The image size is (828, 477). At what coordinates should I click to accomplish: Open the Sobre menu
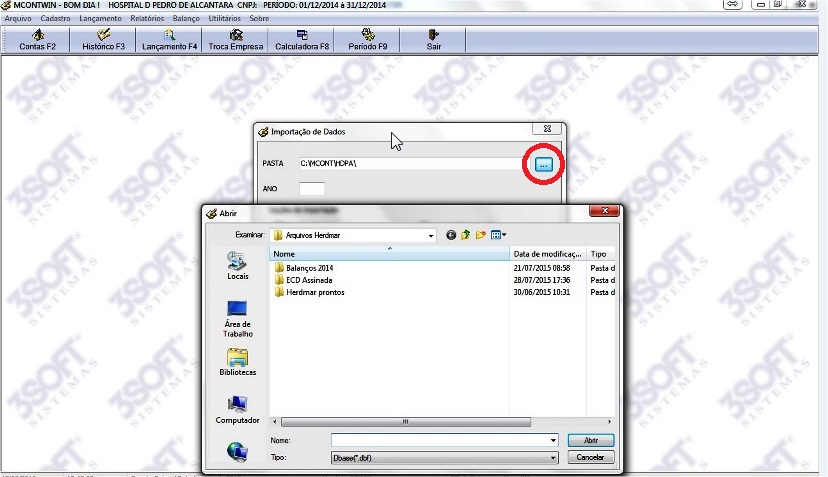coord(259,18)
